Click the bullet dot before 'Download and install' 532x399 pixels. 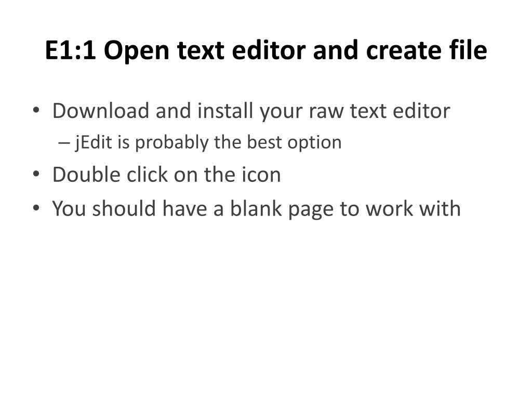(x=36, y=110)
